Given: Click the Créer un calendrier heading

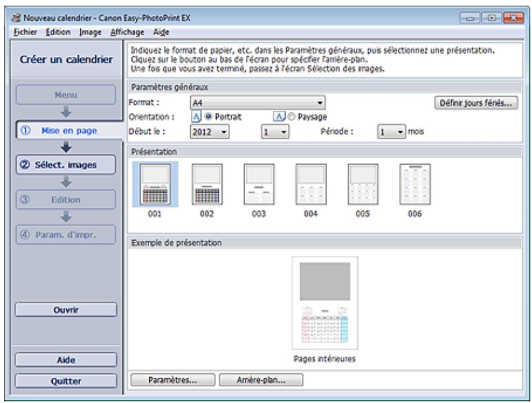Looking at the screenshot, I should pos(66,59).
